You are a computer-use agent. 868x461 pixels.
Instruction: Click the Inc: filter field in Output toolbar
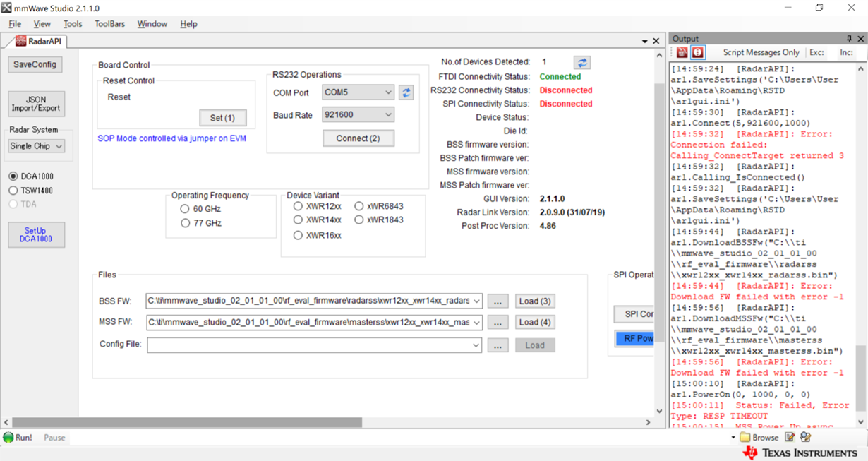click(x=846, y=52)
